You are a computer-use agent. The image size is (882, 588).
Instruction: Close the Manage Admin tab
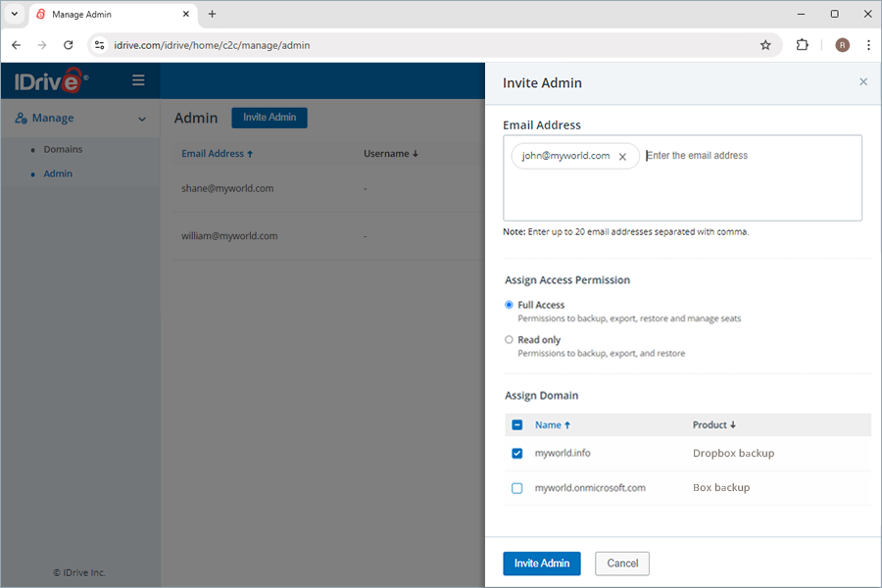[x=186, y=14]
